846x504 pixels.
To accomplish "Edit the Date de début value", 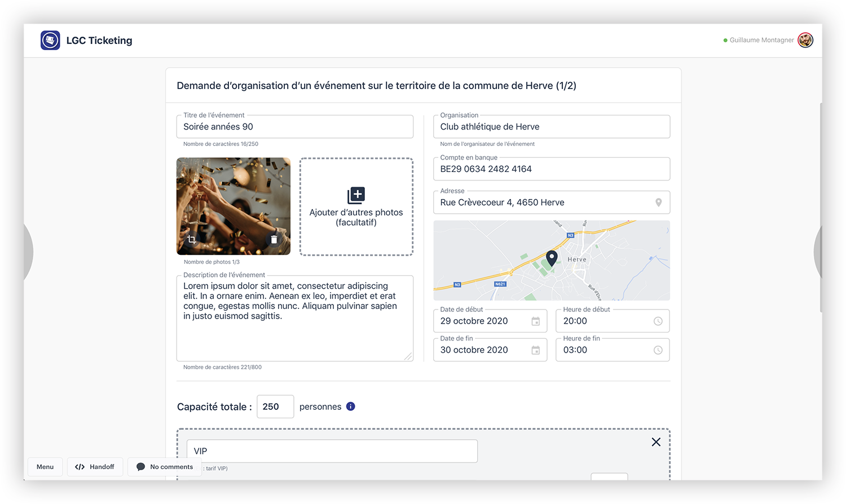I will tap(490, 321).
